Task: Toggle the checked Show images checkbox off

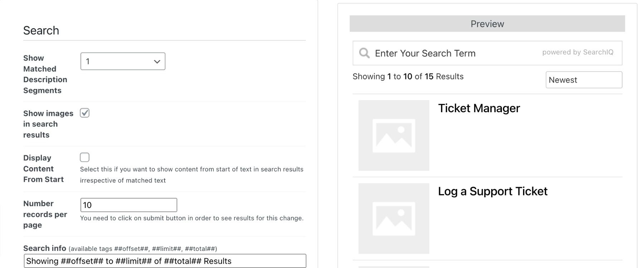Action: click(84, 113)
